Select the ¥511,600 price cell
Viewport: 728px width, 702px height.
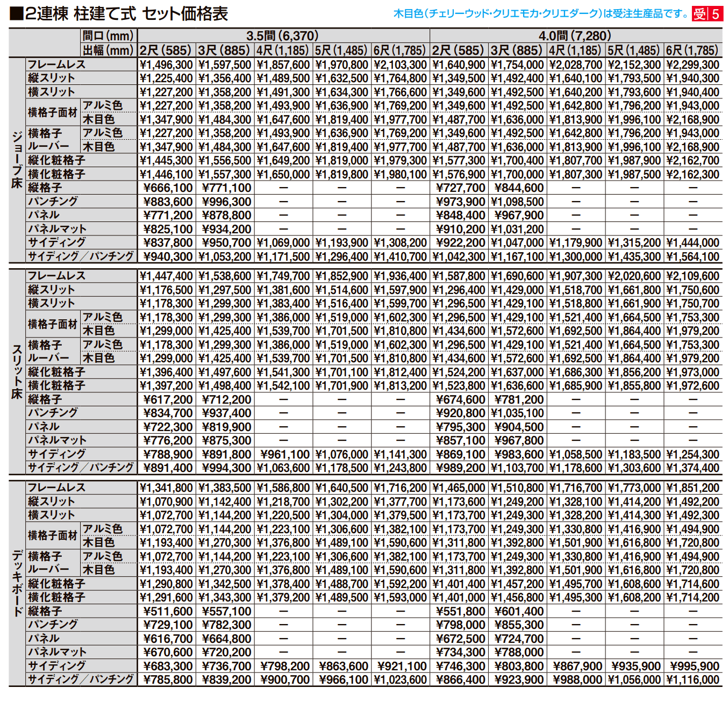coord(168,611)
